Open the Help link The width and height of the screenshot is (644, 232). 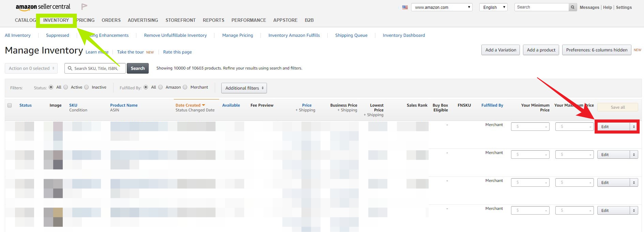pos(608,7)
